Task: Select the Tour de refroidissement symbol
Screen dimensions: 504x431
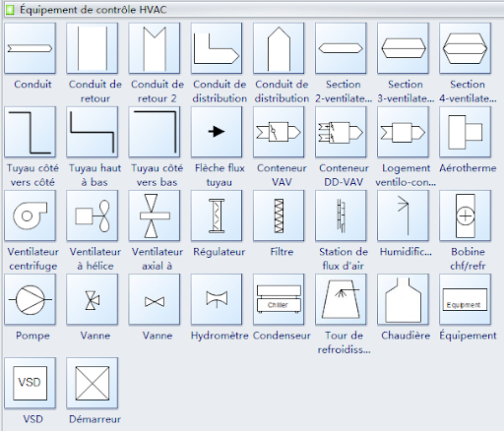Action: click(341, 299)
